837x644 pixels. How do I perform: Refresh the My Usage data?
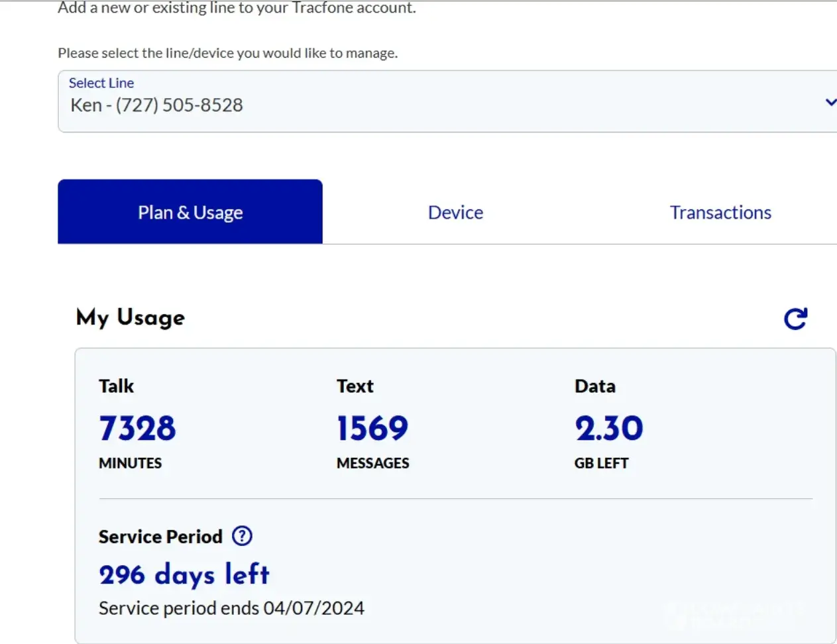[x=795, y=319]
